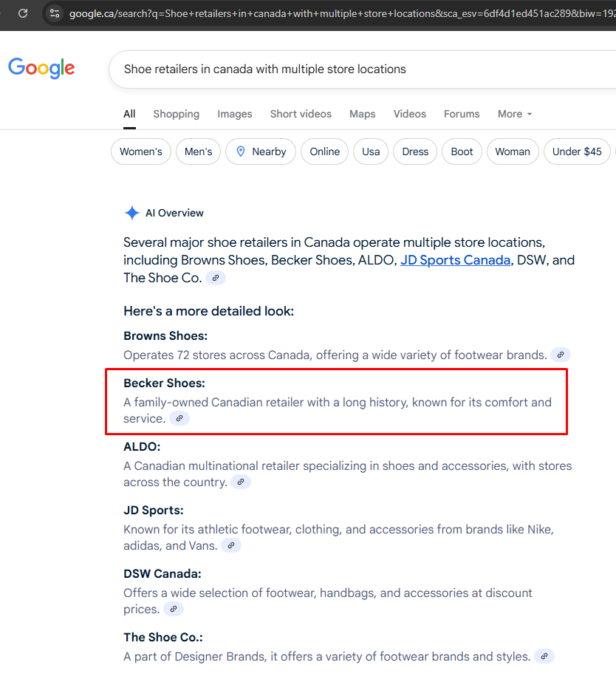Click source link icon after ALDO description
Screen dimensions: 616x682
coord(241,482)
